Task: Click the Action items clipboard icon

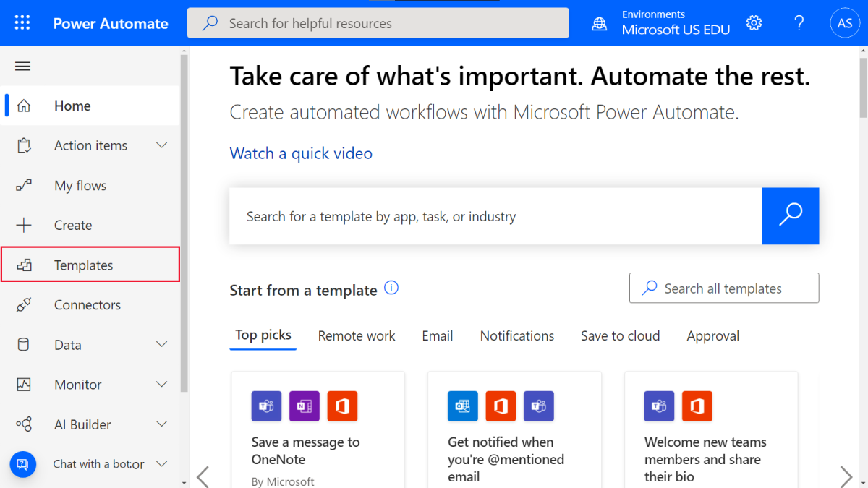Action: (x=24, y=145)
